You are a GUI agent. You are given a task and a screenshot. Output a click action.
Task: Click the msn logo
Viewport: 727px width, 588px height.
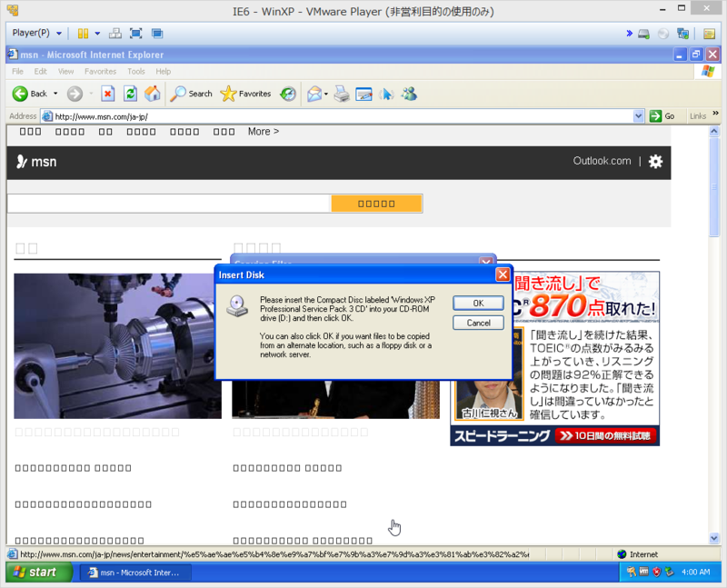(36, 162)
